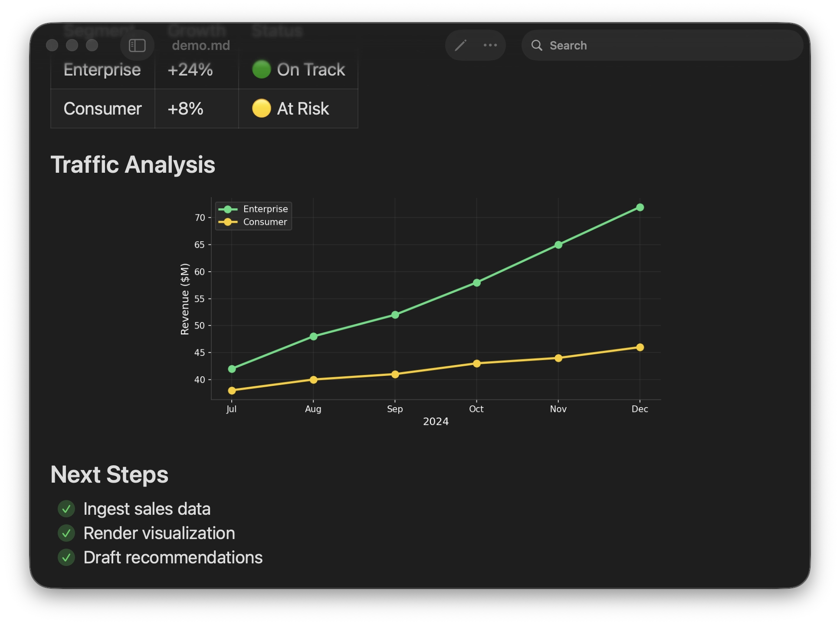Click the demo.md file title

tap(201, 45)
